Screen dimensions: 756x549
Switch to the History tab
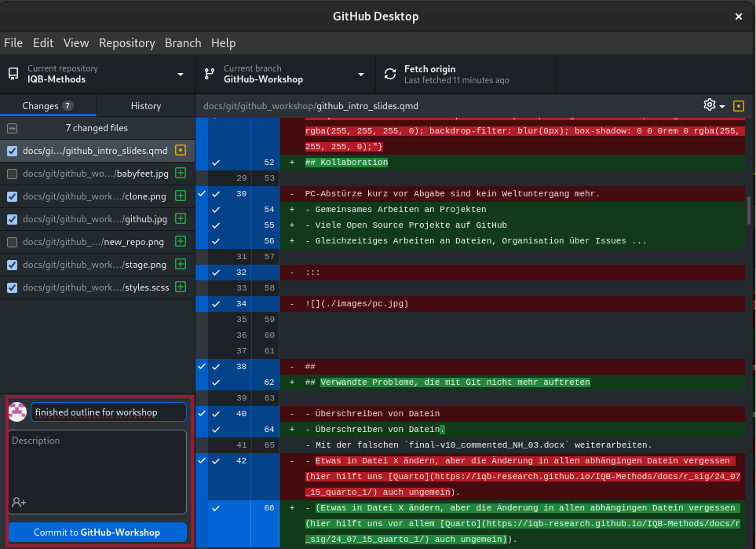pyautogui.click(x=145, y=106)
